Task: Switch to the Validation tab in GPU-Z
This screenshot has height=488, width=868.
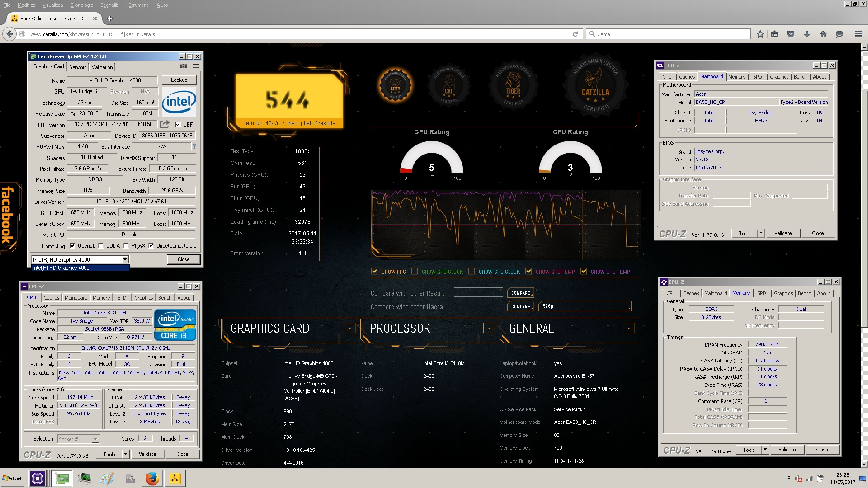Action: (x=102, y=67)
